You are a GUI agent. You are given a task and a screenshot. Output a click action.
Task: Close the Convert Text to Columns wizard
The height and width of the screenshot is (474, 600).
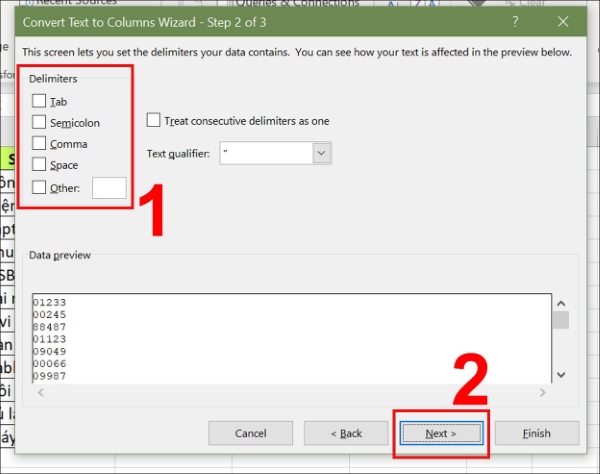563,21
